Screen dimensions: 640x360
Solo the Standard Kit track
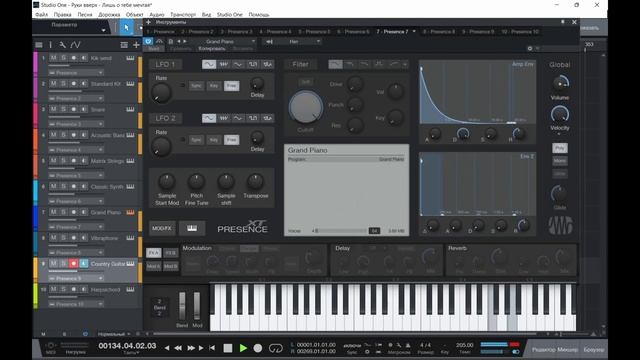64,84
